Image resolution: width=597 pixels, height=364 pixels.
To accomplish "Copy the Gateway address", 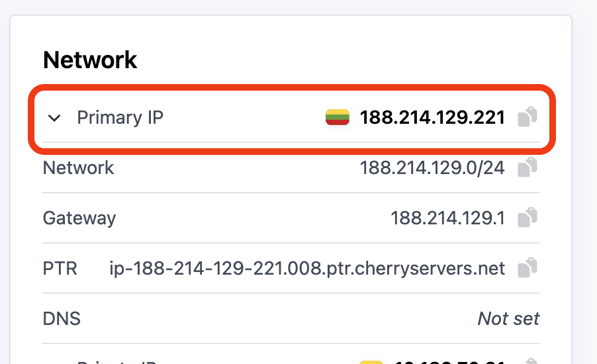I will click(527, 217).
